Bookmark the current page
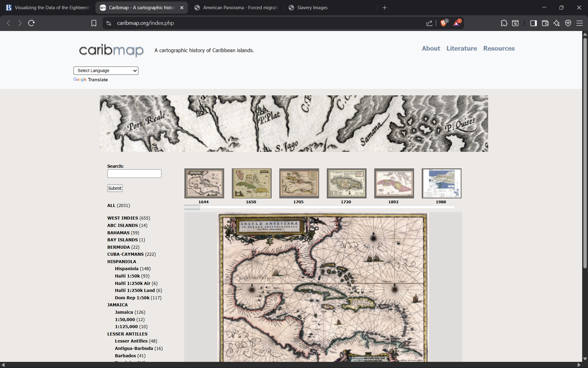The width and height of the screenshot is (588, 368). click(x=94, y=23)
